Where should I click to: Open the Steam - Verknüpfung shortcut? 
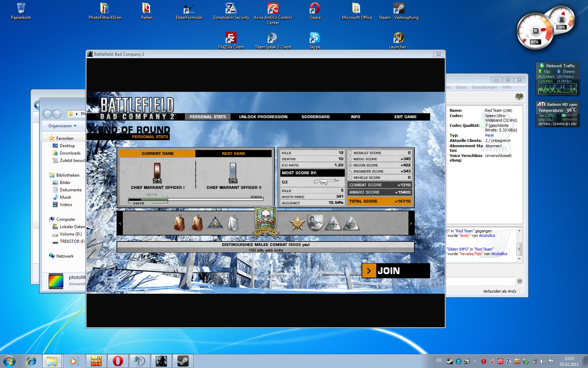point(399,11)
